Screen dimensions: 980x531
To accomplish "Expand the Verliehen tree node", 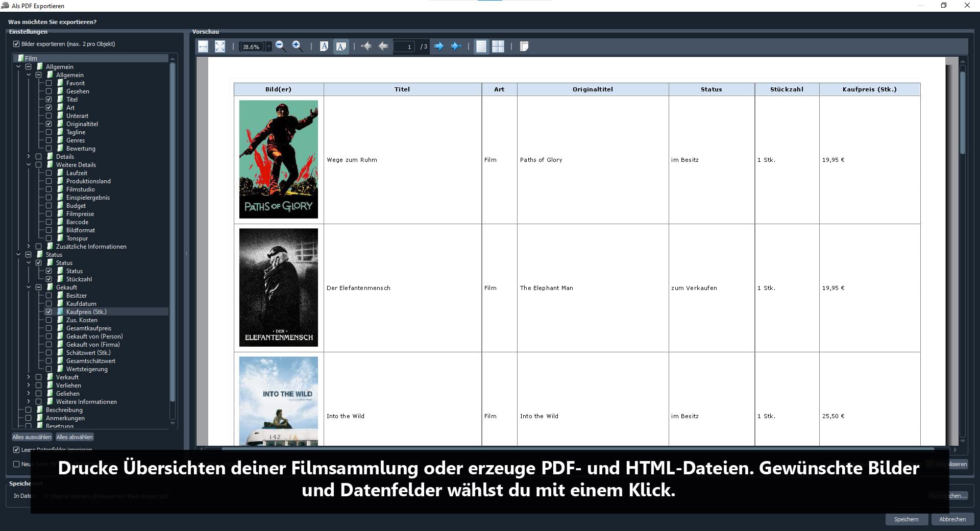I will (x=29, y=385).
